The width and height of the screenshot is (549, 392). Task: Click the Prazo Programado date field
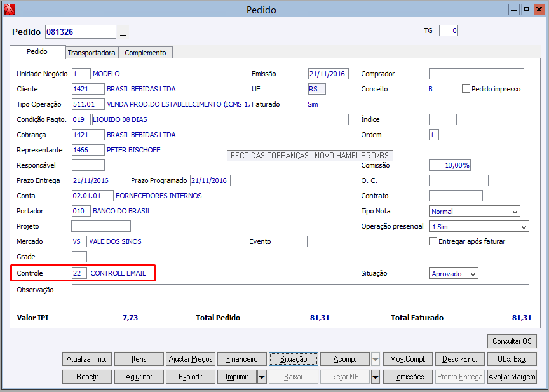[x=210, y=180]
